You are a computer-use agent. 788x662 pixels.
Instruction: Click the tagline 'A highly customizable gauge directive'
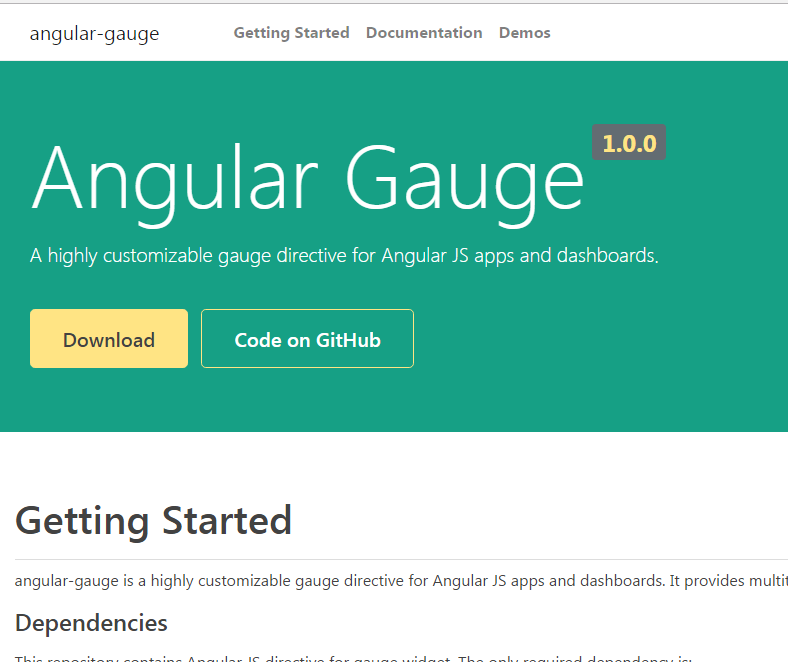click(344, 255)
